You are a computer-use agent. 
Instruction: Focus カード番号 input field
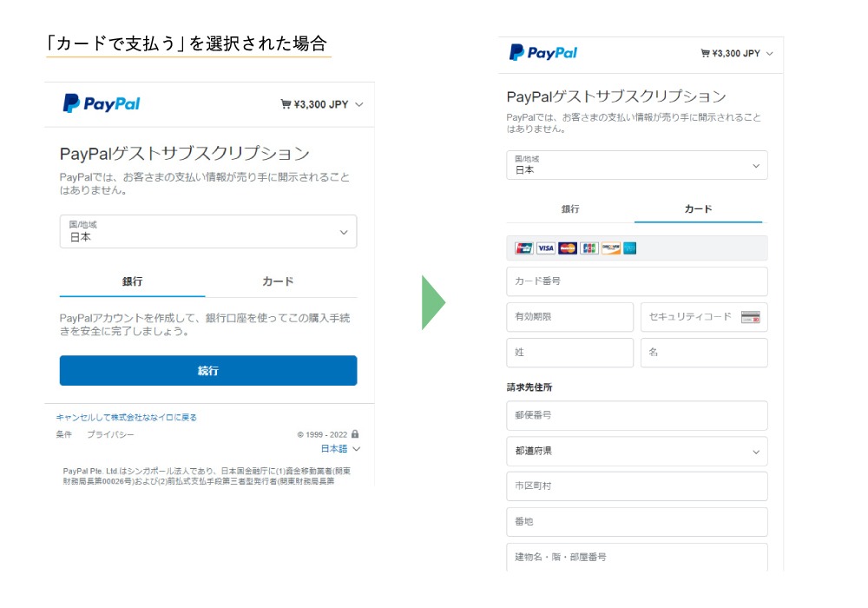pos(636,281)
